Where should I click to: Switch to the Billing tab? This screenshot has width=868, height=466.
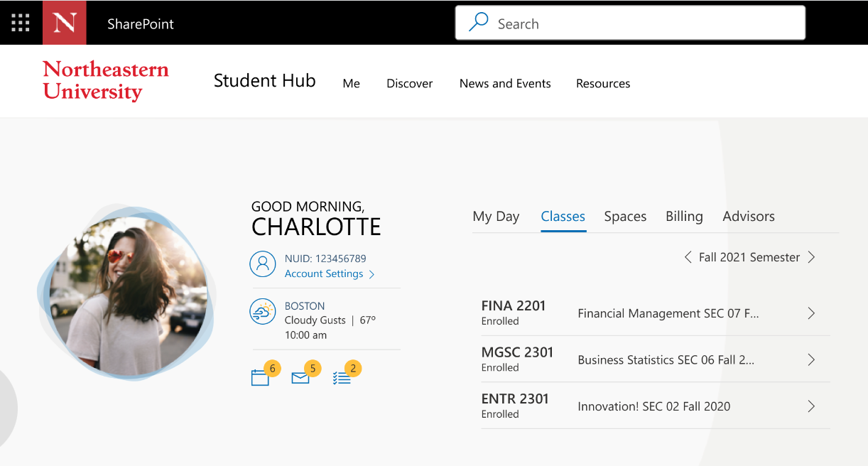click(683, 216)
